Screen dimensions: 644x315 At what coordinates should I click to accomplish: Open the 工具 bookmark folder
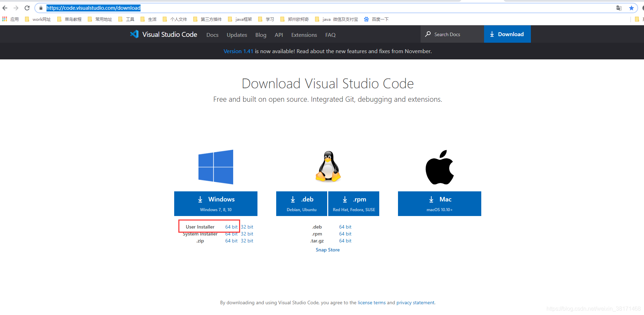pos(126,19)
